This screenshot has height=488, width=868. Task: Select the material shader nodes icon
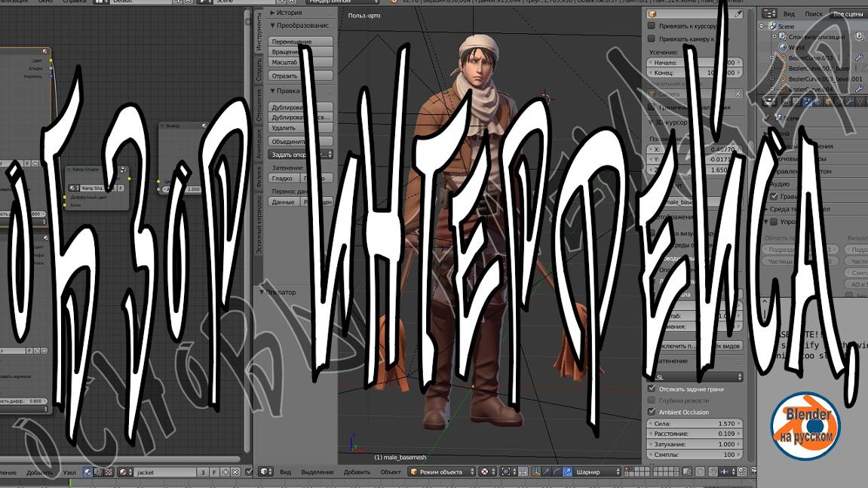(88, 472)
